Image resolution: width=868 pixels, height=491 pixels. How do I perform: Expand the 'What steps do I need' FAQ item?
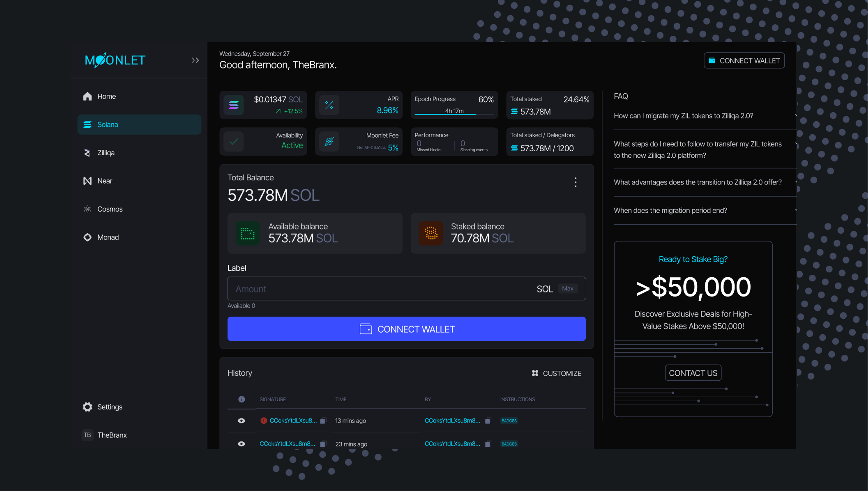(x=705, y=149)
